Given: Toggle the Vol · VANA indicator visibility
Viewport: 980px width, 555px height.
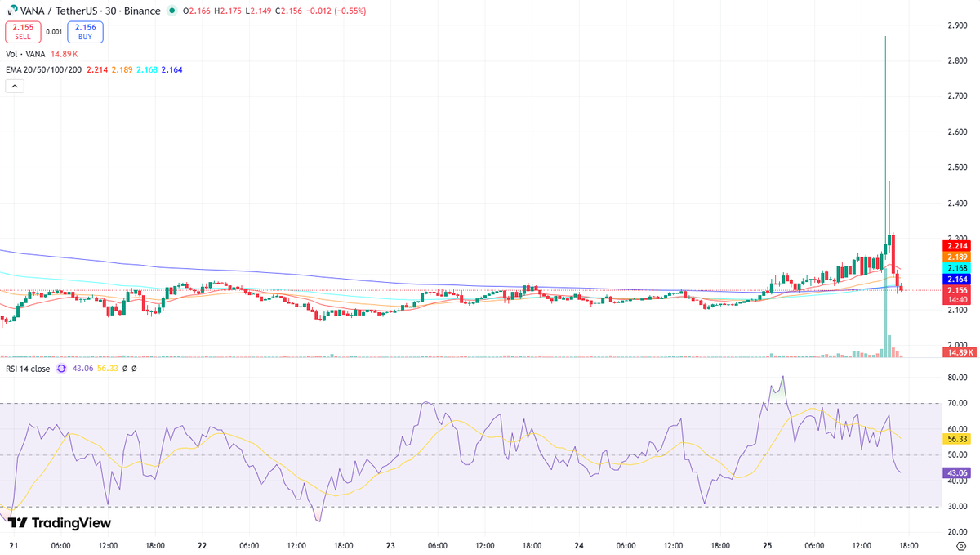Looking at the screenshot, I should point(24,54).
